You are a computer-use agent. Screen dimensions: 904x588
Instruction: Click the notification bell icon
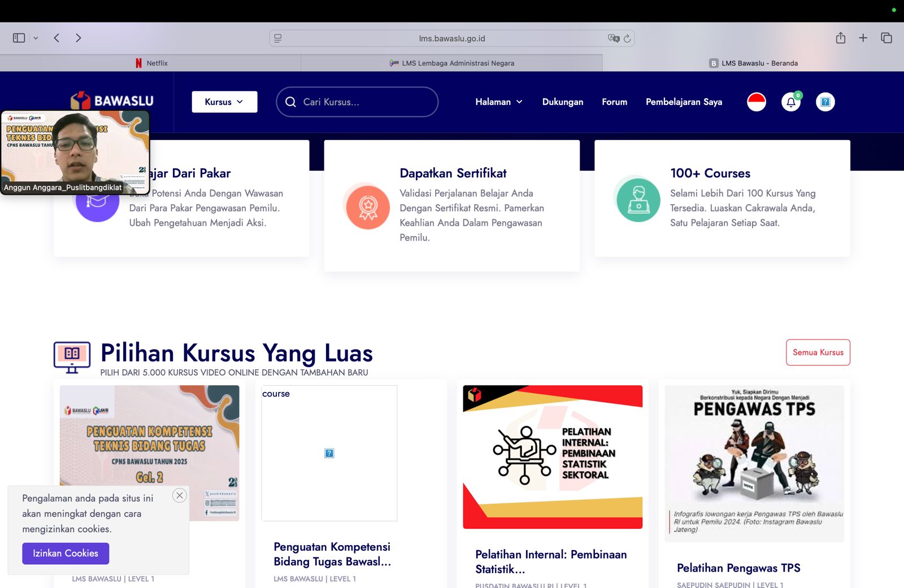coord(790,102)
